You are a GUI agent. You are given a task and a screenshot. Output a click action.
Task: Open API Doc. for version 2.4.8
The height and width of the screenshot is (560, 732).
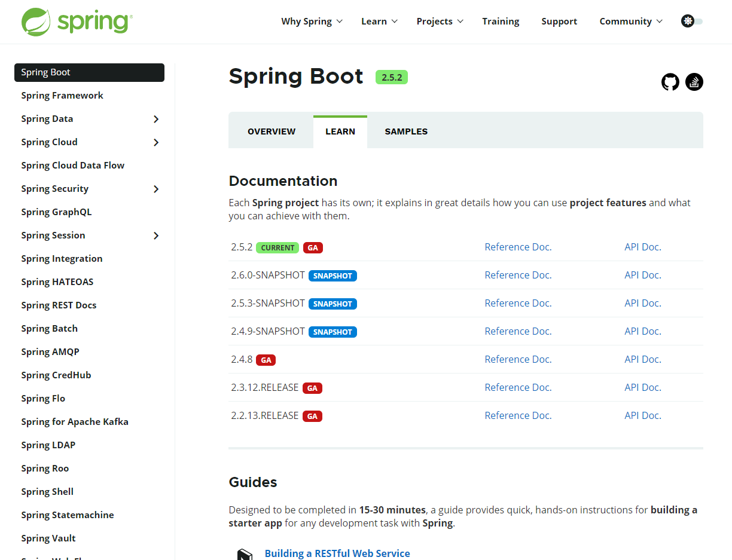click(x=643, y=359)
